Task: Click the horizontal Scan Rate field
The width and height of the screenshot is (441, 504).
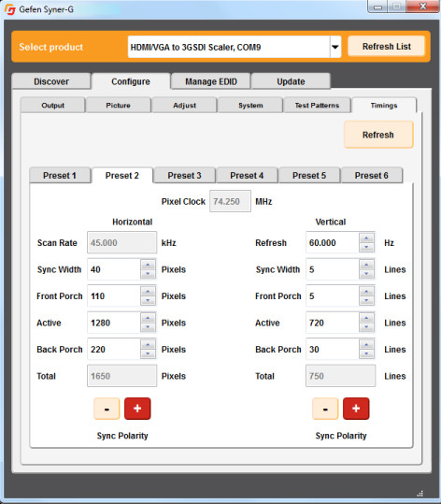Action: (121, 242)
